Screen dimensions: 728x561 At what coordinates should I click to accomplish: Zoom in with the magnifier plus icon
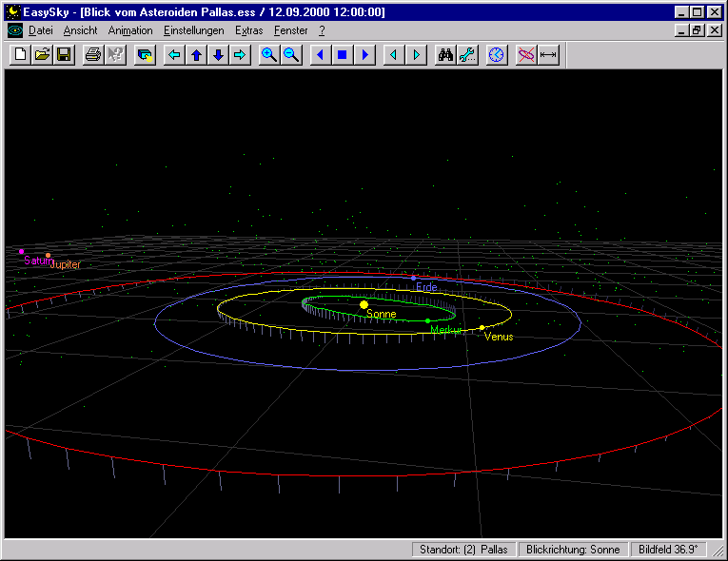tap(269, 55)
